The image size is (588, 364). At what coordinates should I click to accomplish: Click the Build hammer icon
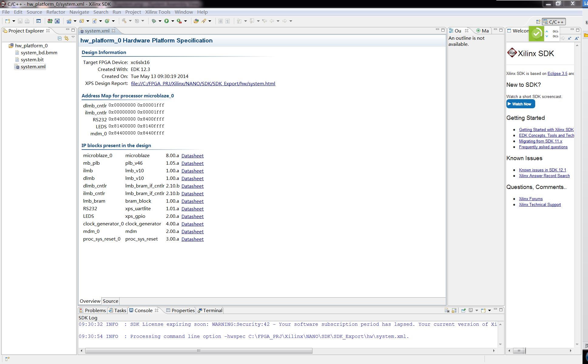[124, 21]
